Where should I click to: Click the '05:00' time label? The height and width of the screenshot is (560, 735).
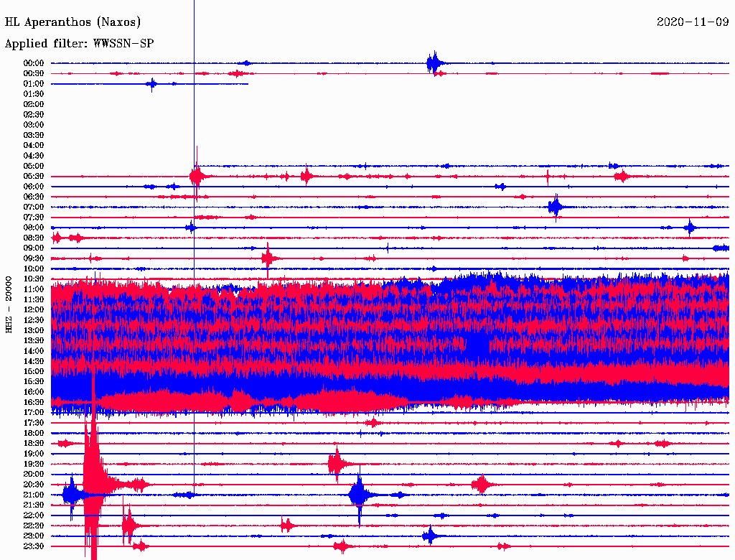(x=34, y=166)
